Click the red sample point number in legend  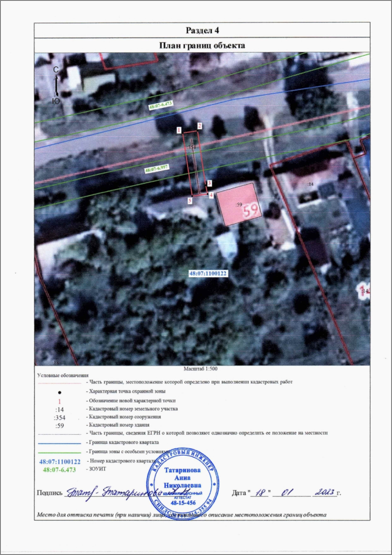[58, 399]
